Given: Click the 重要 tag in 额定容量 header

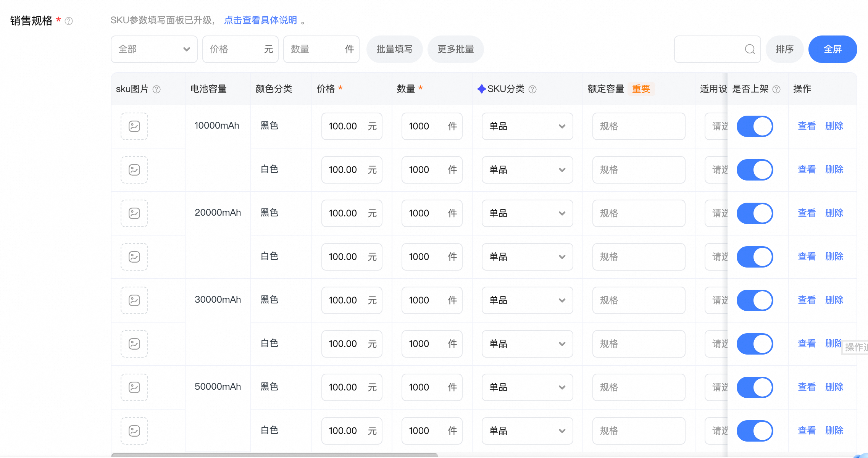Looking at the screenshot, I should [641, 89].
